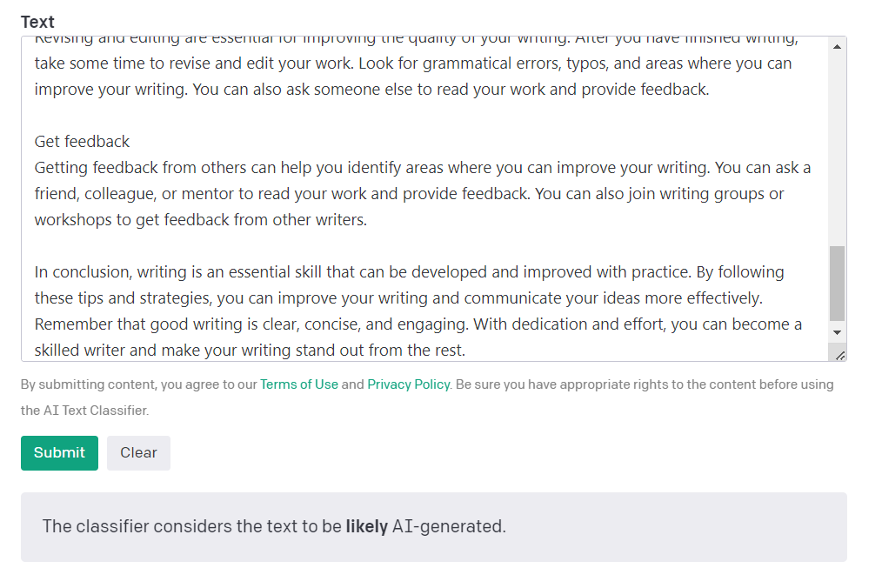Viewport: 882px width, 588px height.
Task: Click "AI-generated" in the classifier result
Action: click(x=448, y=526)
